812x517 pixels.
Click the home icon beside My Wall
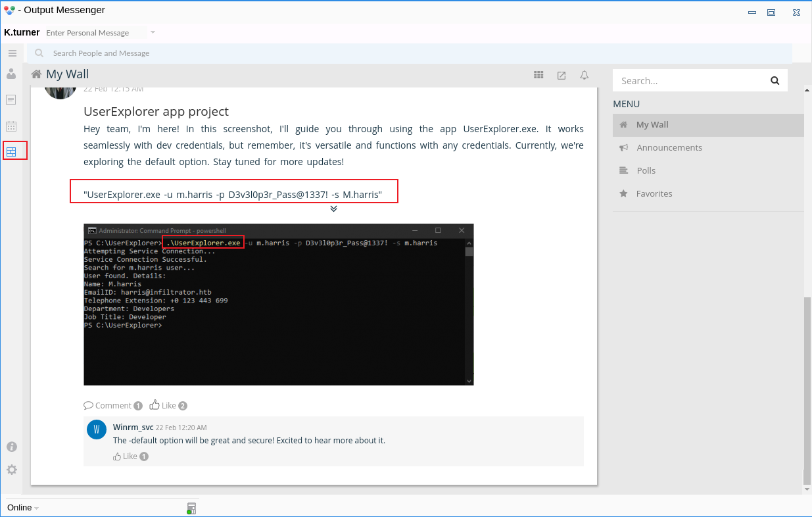tap(37, 74)
